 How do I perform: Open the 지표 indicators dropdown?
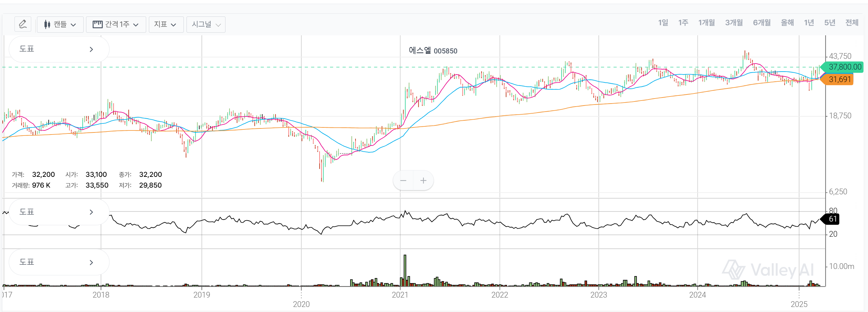[165, 24]
